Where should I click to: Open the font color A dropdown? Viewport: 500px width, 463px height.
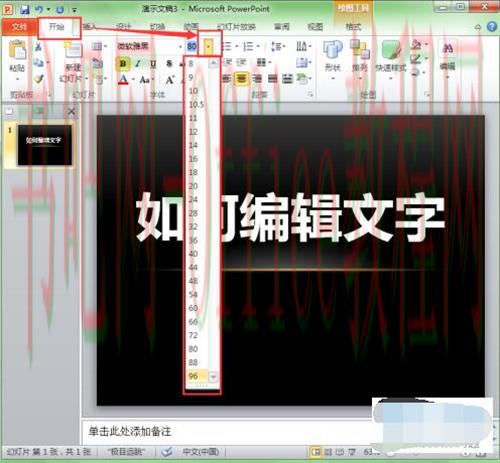click(133, 79)
